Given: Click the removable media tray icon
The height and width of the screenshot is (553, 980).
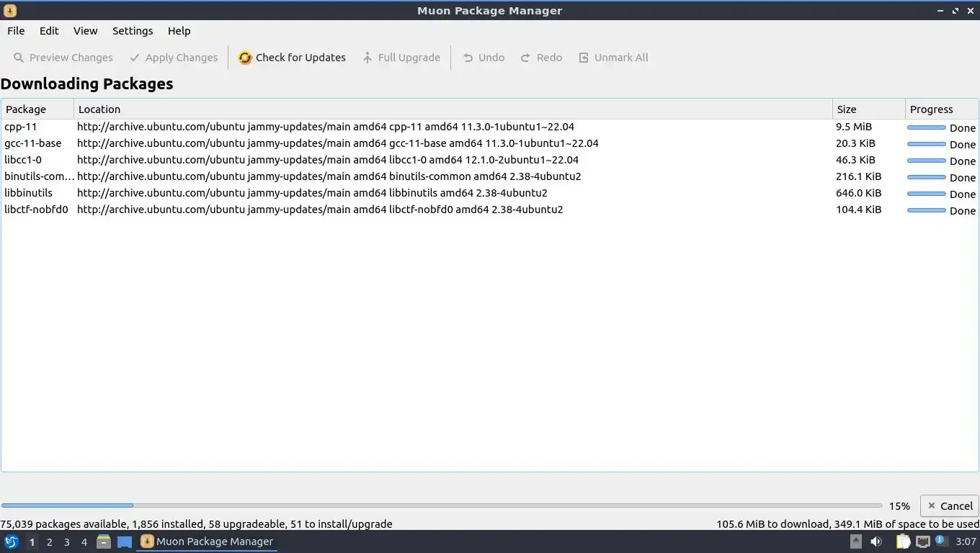Looking at the screenshot, I should (855, 541).
